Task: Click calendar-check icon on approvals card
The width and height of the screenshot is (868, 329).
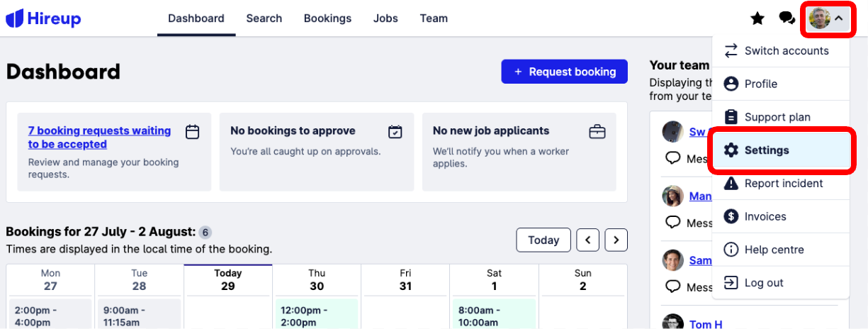Action: pyautogui.click(x=395, y=132)
